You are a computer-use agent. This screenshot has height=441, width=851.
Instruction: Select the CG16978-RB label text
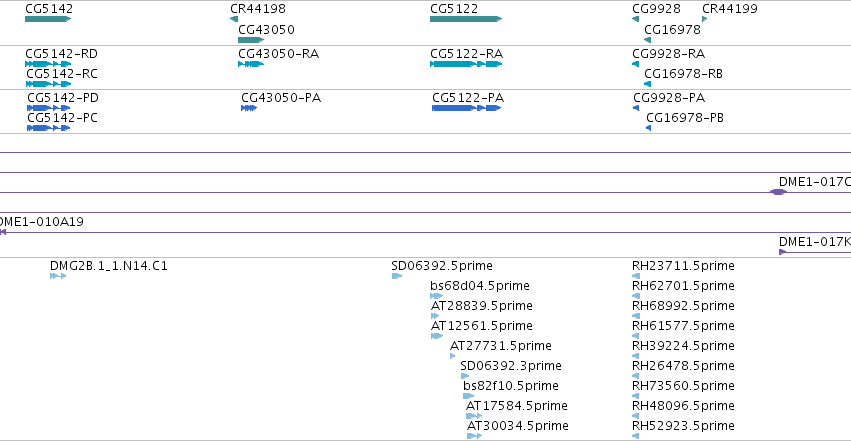[683, 74]
